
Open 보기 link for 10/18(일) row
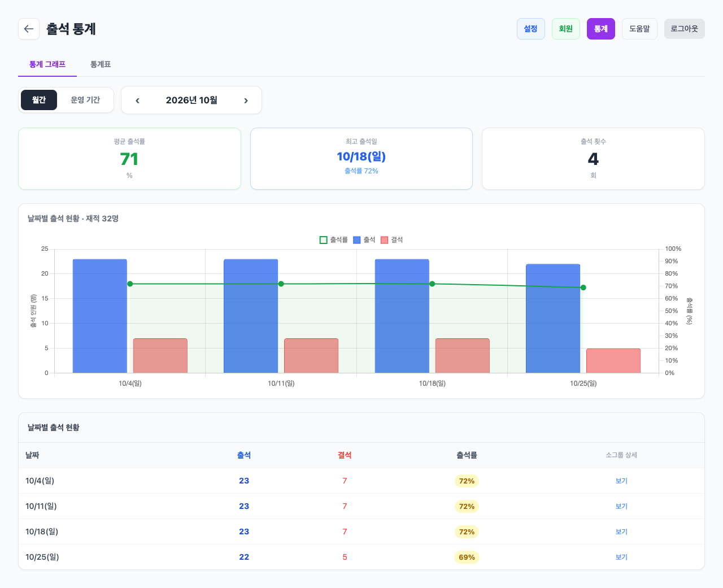point(621,532)
